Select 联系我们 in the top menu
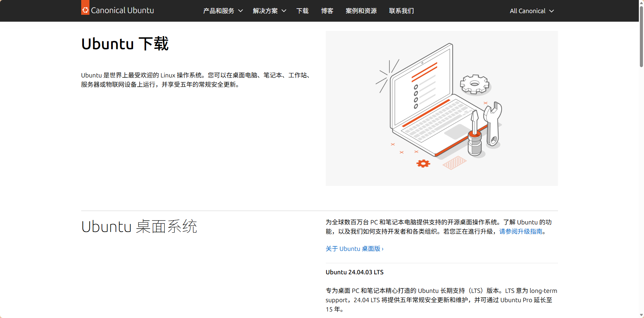This screenshot has width=644, height=318. coord(401,11)
